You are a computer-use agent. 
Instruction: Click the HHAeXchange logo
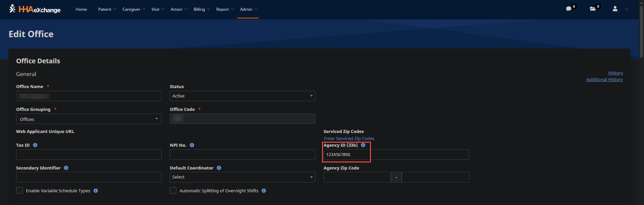(x=35, y=9)
